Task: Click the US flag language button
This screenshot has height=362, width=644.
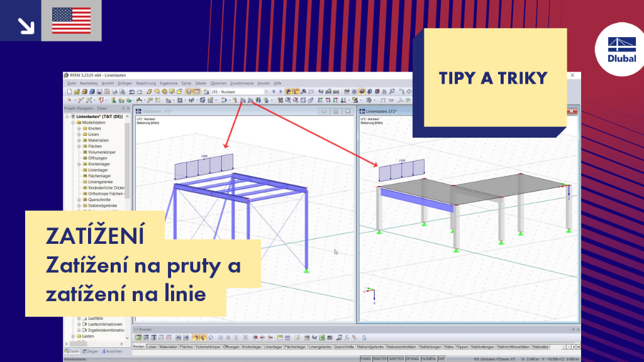Action: (x=72, y=21)
